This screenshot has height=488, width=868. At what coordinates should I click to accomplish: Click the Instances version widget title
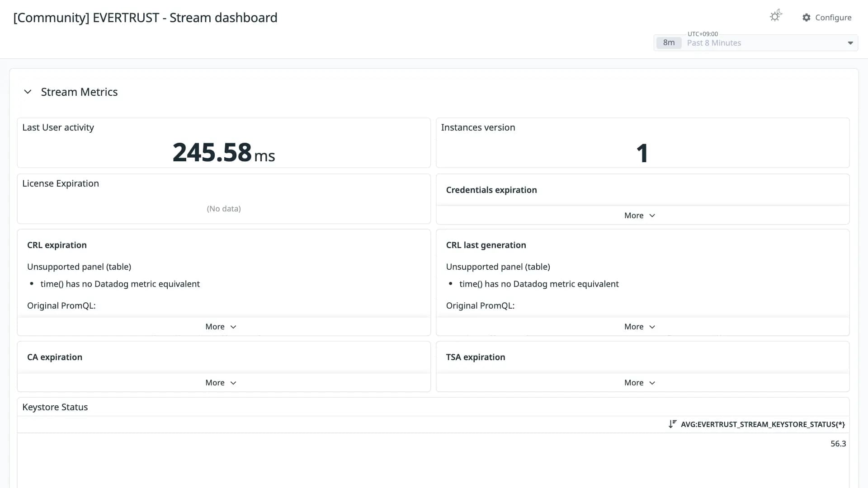click(x=478, y=127)
